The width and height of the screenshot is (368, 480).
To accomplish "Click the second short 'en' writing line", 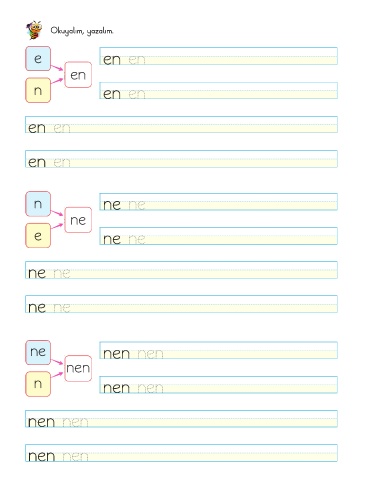I will (x=218, y=90).
